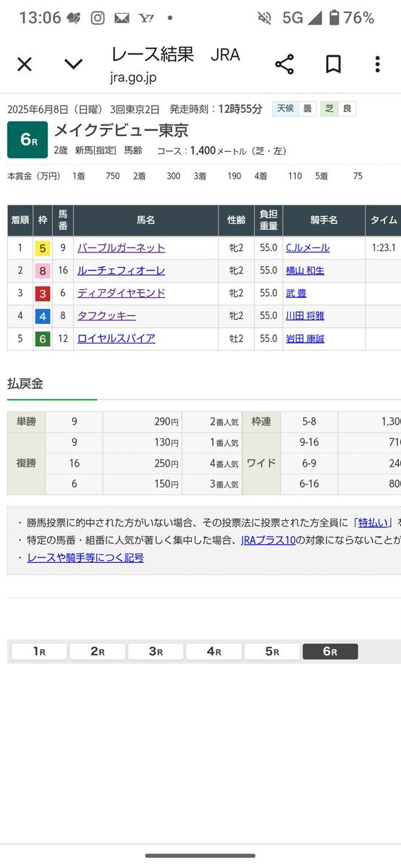
Task: Open jockey 武 豊 link
Action: click(296, 293)
